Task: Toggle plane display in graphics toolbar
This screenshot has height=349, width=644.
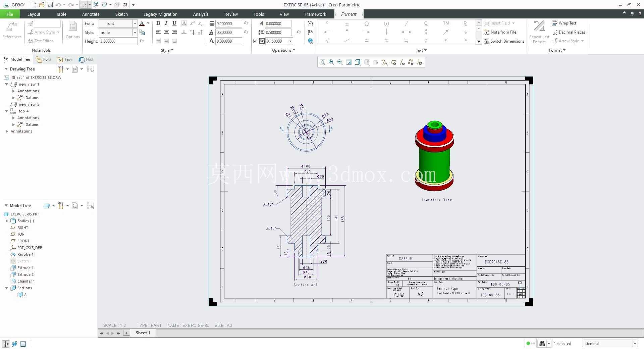Action: [x=393, y=62]
